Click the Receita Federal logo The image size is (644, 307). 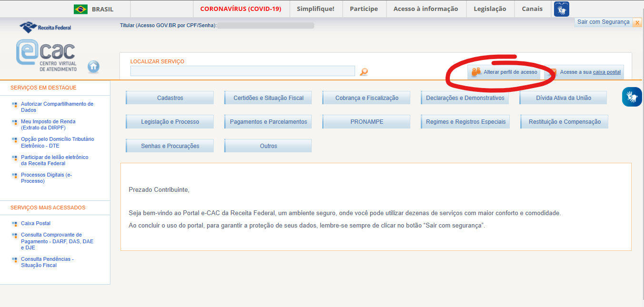tap(45, 27)
